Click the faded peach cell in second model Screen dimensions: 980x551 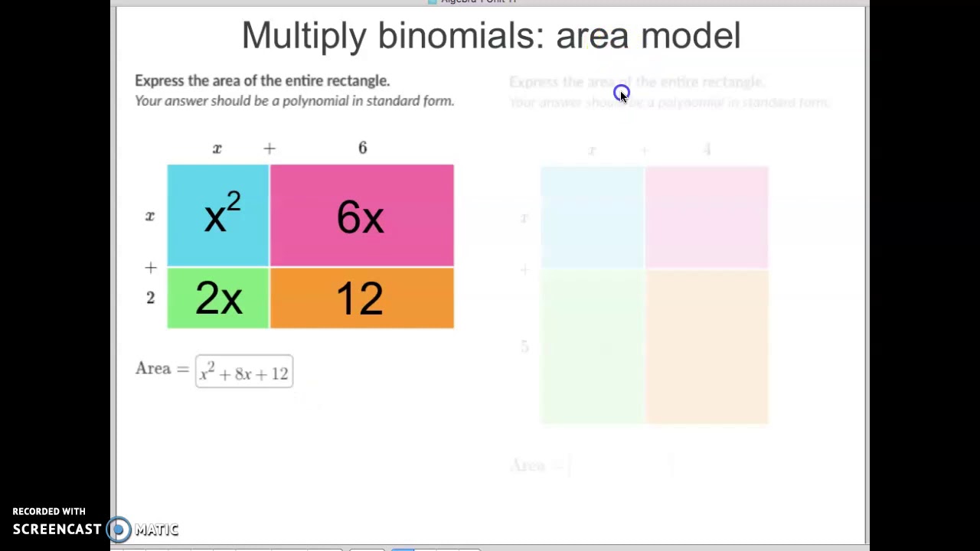point(706,346)
